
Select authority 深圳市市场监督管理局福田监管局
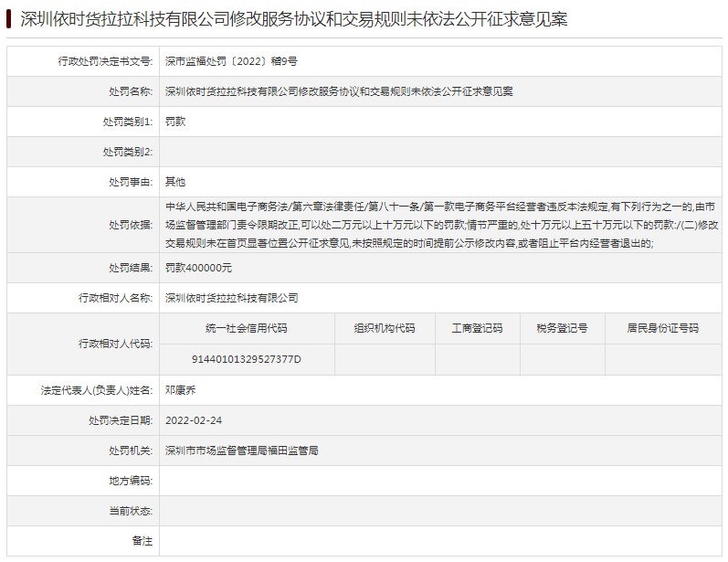pos(242,451)
